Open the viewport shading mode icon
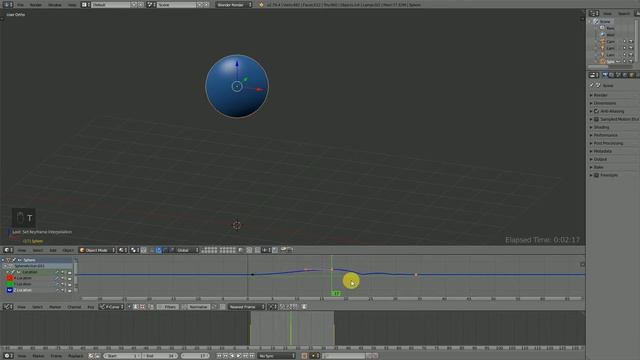The image size is (640, 360). [122, 250]
